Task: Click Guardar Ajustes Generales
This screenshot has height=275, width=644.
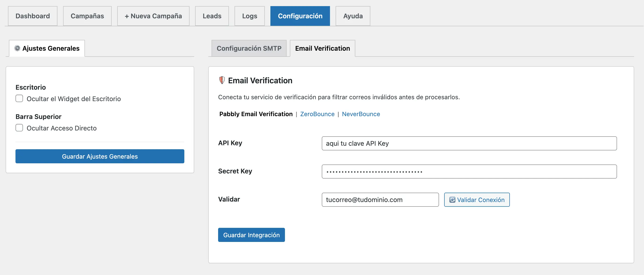Action: click(99, 156)
